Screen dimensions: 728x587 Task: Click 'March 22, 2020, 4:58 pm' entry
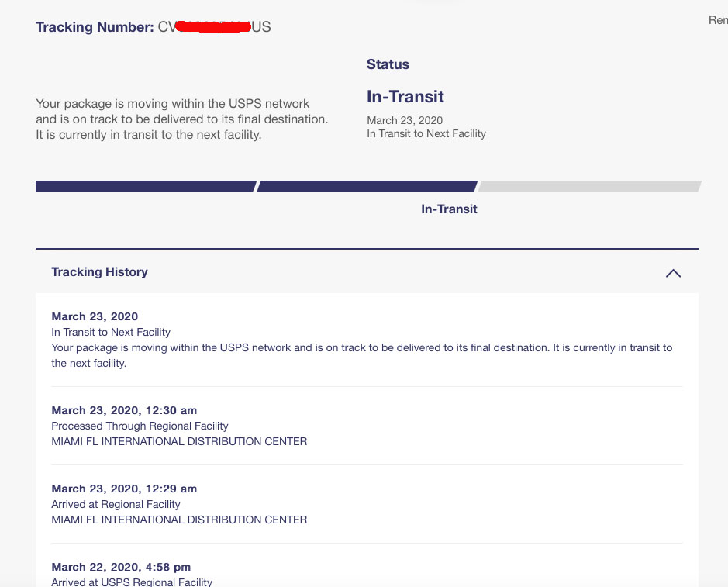point(121,567)
